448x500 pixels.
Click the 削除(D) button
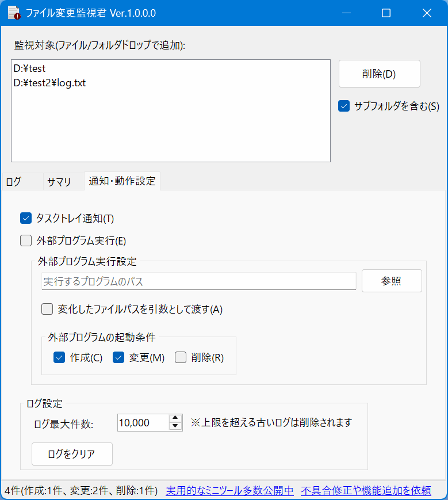(x=379, y=74)
